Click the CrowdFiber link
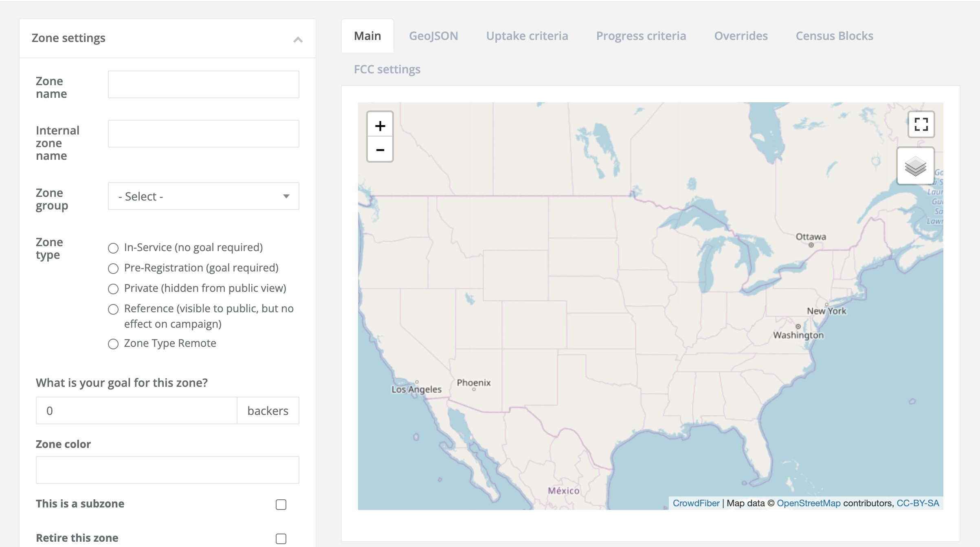The height and width of the screenshot is (547, 980). pyautogui.click(x=696, y=503)
